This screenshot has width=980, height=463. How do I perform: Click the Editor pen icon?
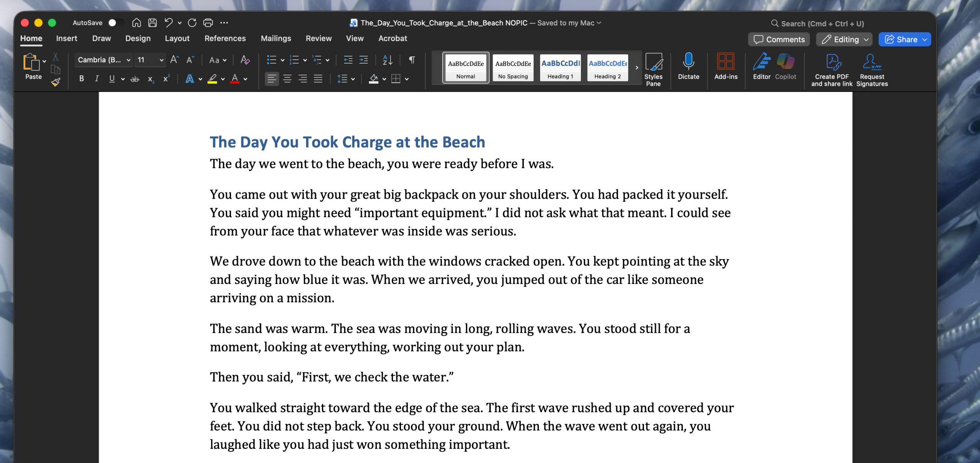point(761,62)
